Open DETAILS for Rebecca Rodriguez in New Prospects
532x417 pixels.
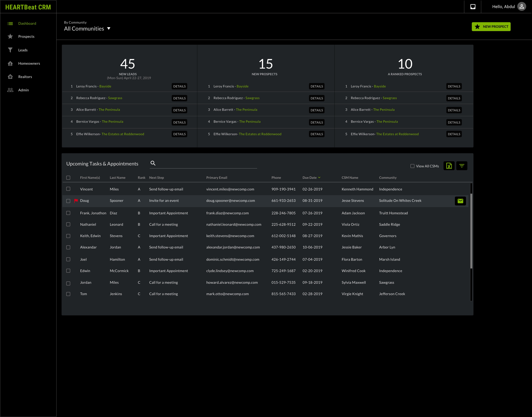point(317,98)
